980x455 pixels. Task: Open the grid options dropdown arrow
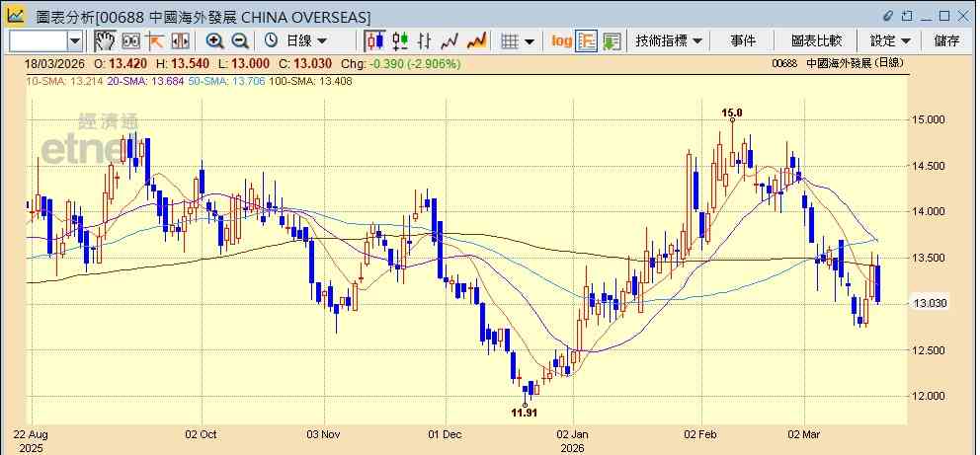tap(530, 41)
